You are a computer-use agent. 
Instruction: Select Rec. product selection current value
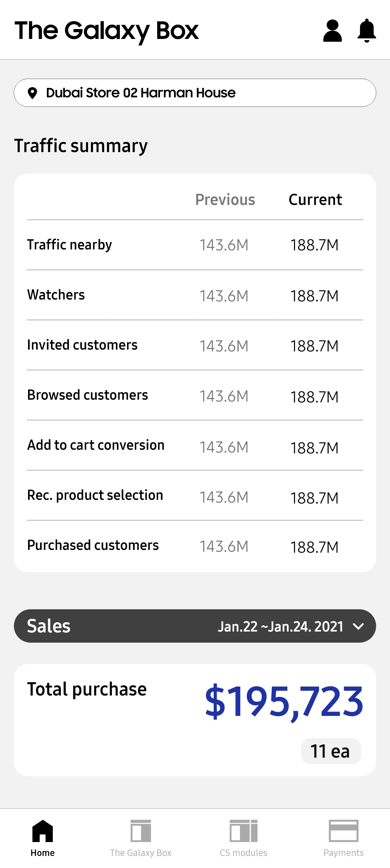314,498
